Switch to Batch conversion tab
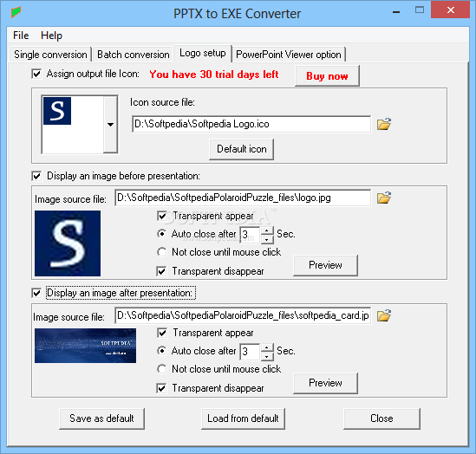This screenshot has height=454, width=476. pyautogui.click(x=133, y=55)
